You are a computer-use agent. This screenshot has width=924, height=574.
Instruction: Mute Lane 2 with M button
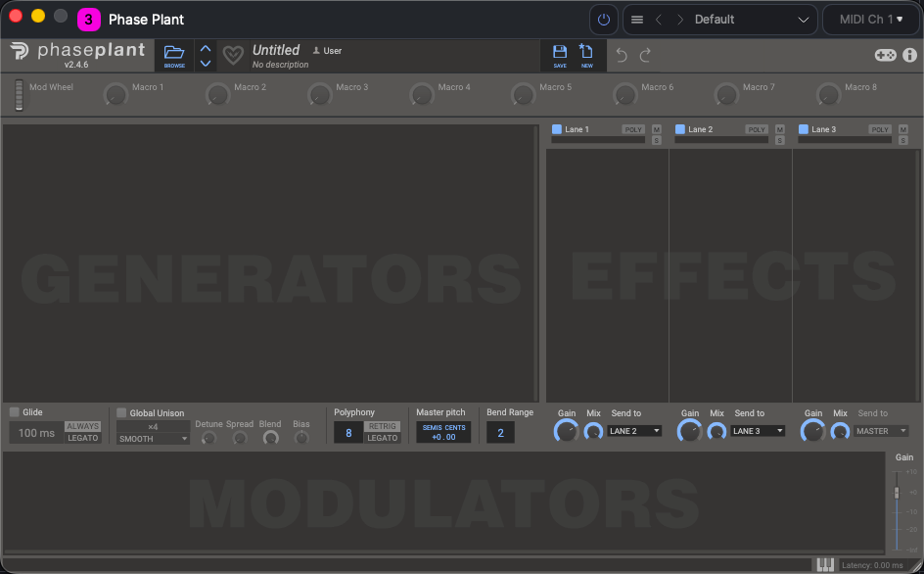point(779,129)
